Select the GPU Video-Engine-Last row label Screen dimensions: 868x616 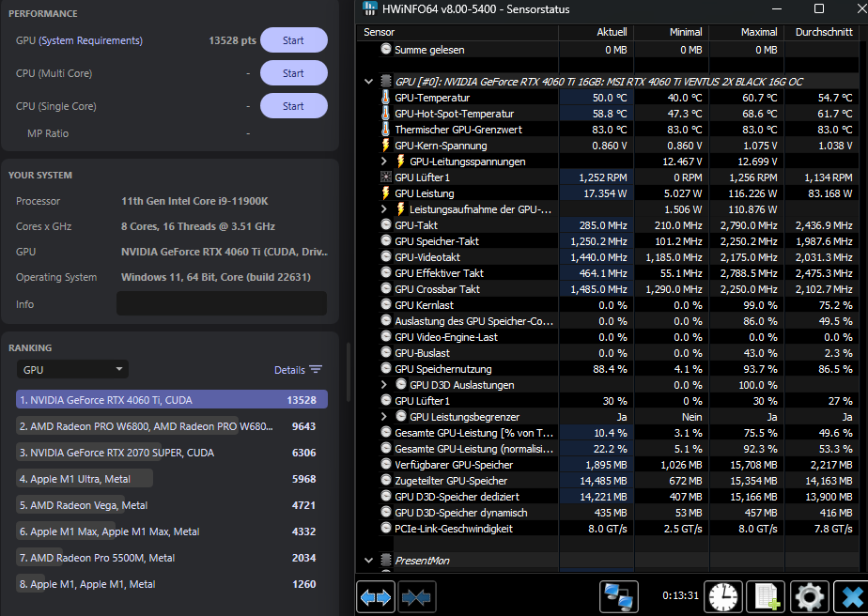click(x=446, y=337)
